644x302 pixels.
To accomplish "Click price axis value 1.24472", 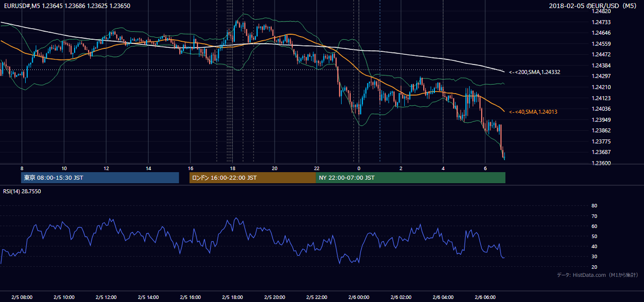I will coord(601,54).
